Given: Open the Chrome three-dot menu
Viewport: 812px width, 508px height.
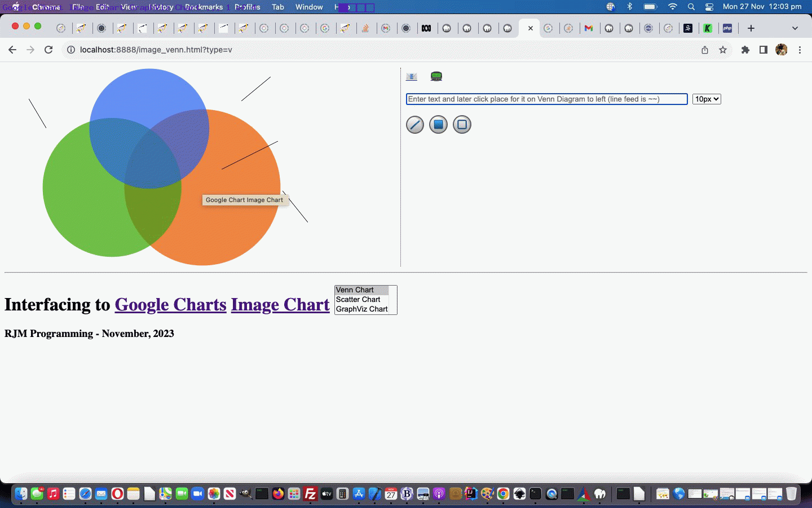Looking at the screenshot, I should pos(800,50).
